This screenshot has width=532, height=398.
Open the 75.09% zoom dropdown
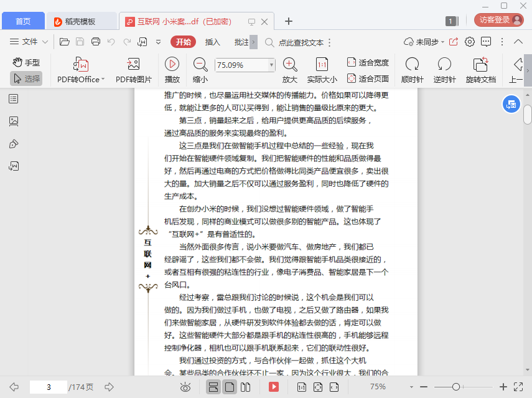[271, 65]
